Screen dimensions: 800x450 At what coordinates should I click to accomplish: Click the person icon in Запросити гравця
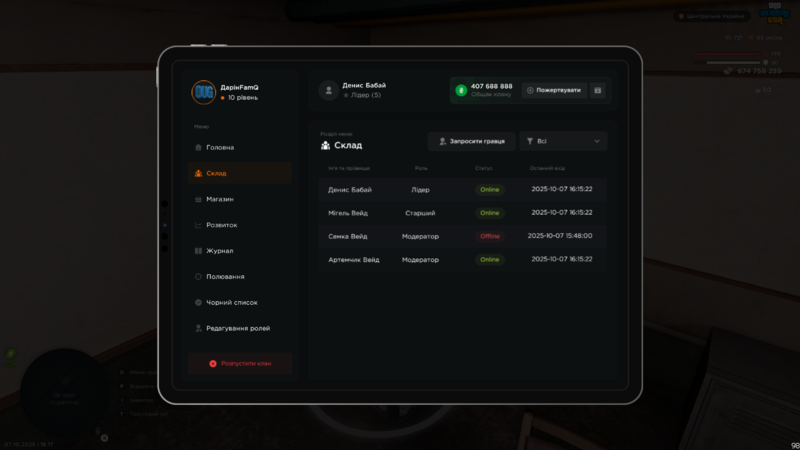(x=442, y=141)
